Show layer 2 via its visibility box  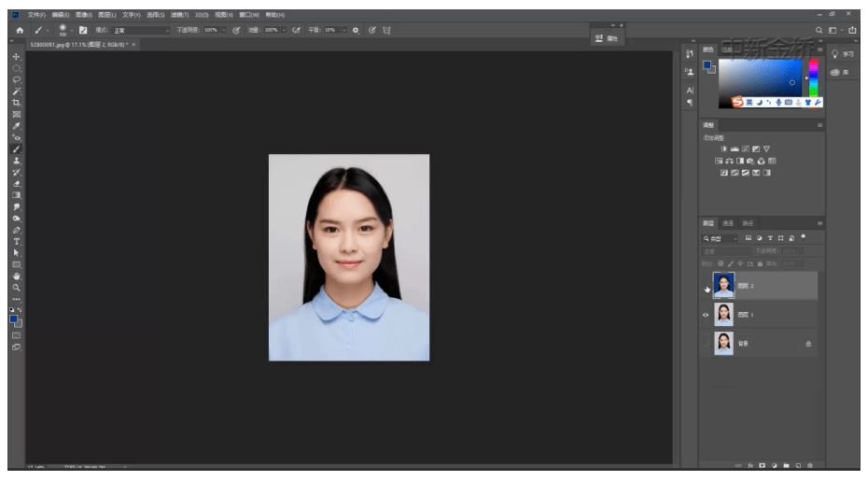coord(706,286)
